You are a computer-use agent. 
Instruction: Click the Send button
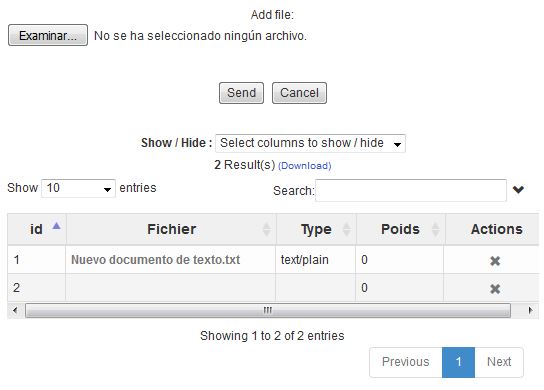(x=241, y=93)
